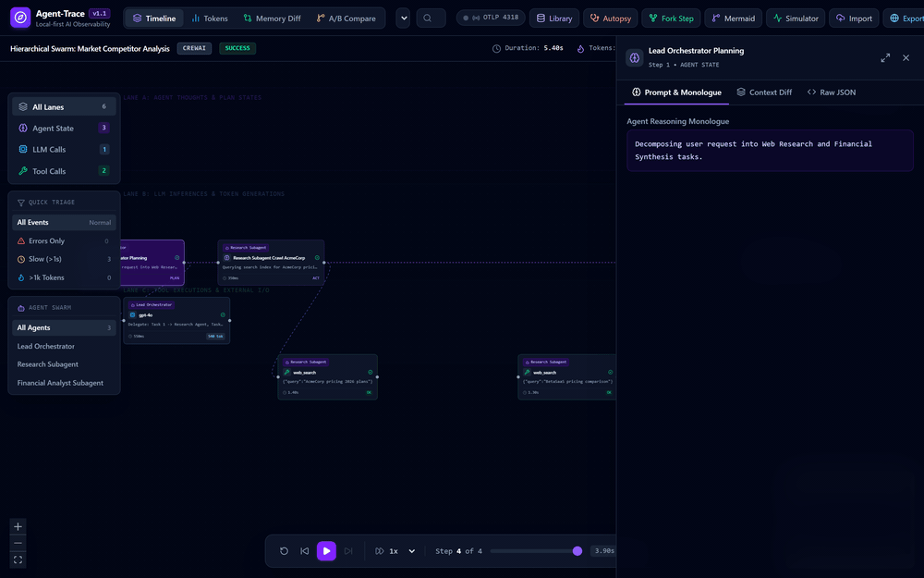Filter by Lead Orchestrator agent

(65, 346)
